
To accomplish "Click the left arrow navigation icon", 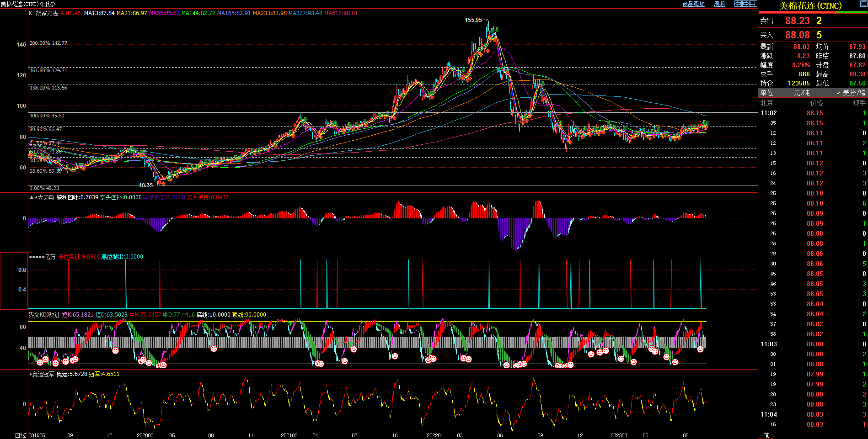I will click(738, 4).
